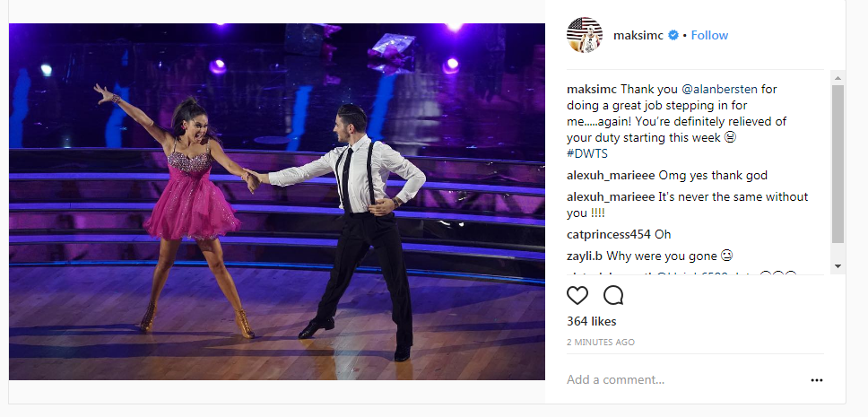Click the blue verified badge next to maksimc
This screenshot has width=868, height=417.
[x=673, y=36]
